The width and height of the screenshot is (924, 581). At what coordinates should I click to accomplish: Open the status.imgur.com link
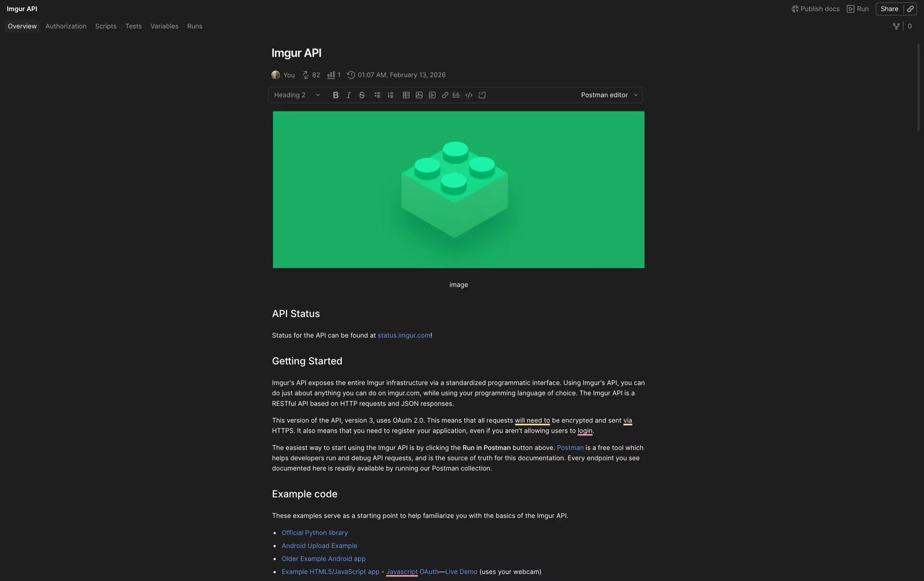pos(404,336)
